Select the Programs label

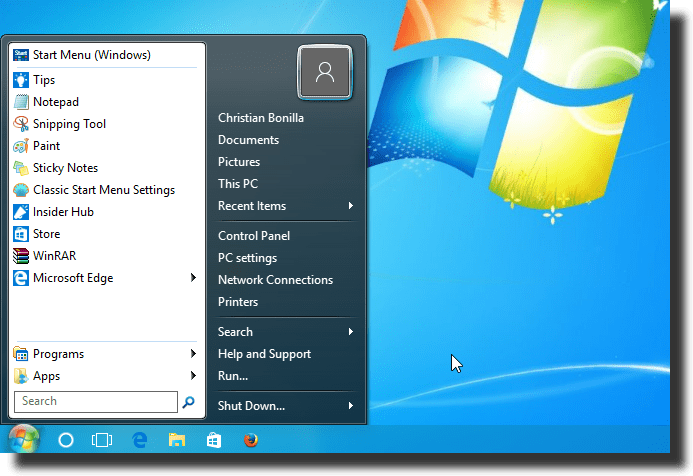(58, 354)
